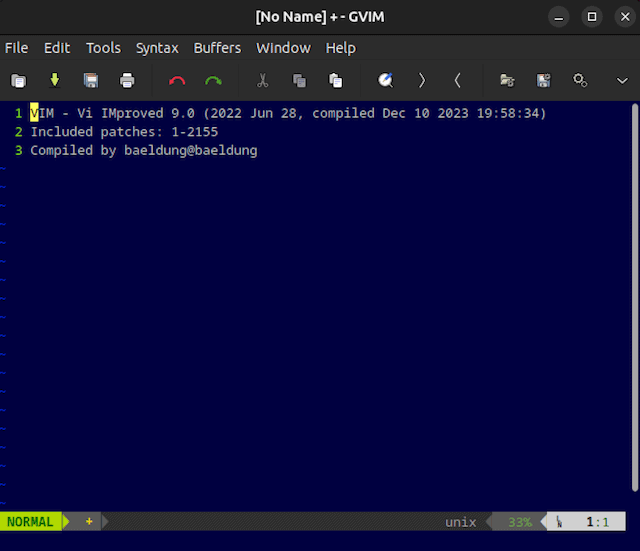
Task: Click the Save file toolbar icon with green arrow
Action: click(54, 80)
